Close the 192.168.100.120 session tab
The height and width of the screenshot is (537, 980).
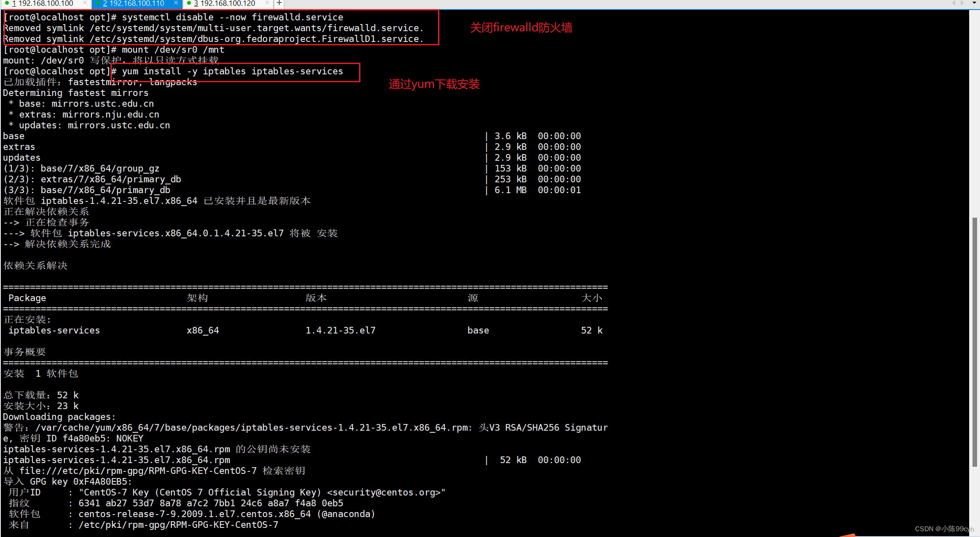[267, 4]
